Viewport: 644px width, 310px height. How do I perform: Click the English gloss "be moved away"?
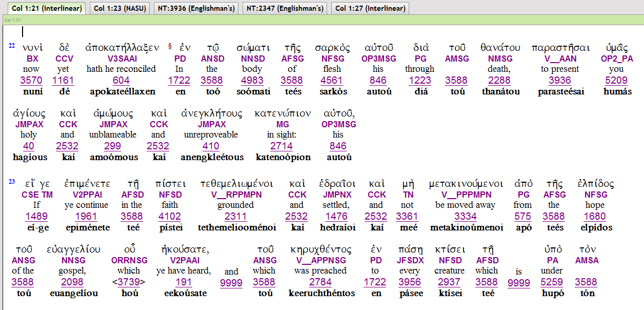pos(466,205)
